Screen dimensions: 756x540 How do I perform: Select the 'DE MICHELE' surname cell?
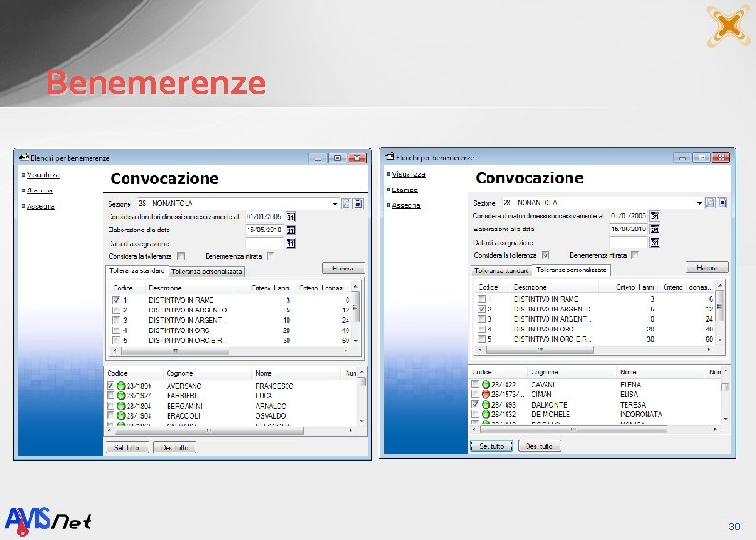tap(550, 414)
